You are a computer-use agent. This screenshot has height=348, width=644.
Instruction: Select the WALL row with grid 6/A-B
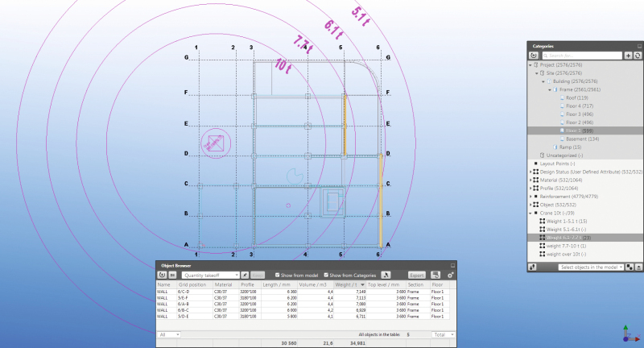303,304
